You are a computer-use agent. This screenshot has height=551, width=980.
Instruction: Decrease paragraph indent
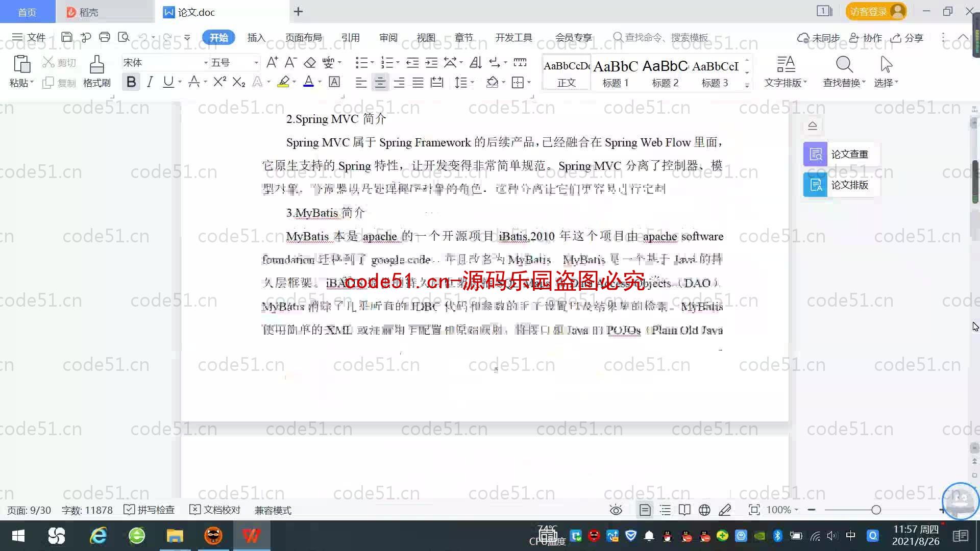click(412, 62)
